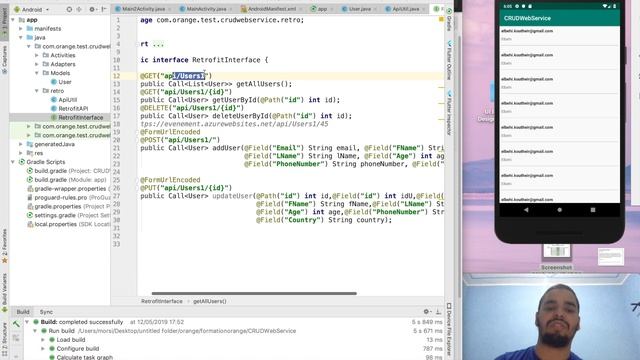Open the Flutter Outline side panel
The width and height of the screenshot is (640, 360).
pyautogui.click(x=449, y=60)
